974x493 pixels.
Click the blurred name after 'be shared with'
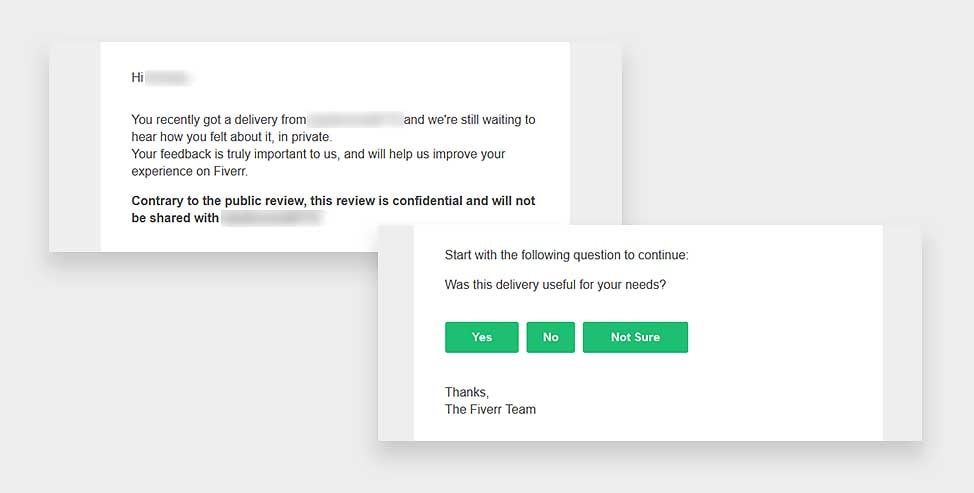click(x=272, y=218)
